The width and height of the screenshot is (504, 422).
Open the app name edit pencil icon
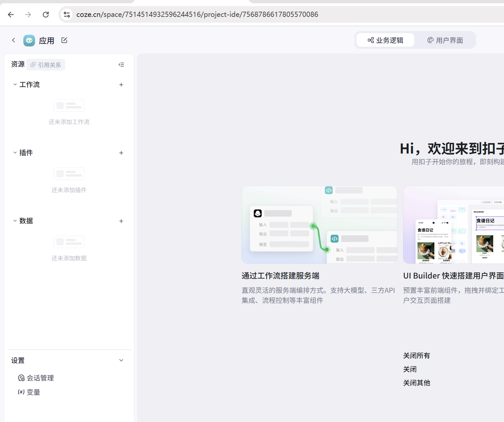(64, 40)
